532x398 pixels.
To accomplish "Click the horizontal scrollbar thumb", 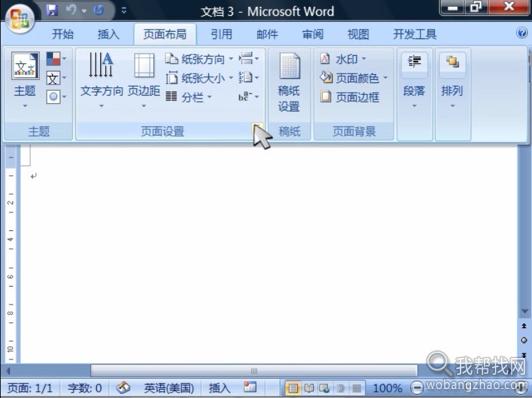I will [254, 371].
